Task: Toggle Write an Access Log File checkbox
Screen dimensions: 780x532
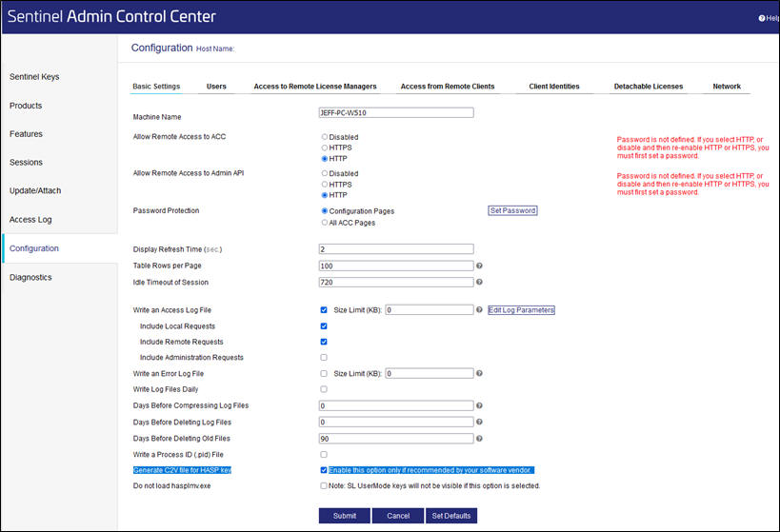Action: pyautogui.click(x=324, y=309)
